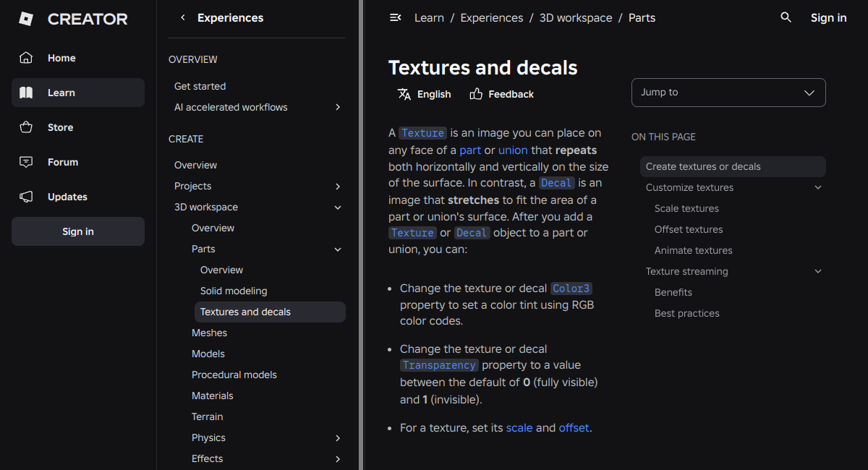Collapse the 3D workspace section chevron

click(x=338, y=208)
